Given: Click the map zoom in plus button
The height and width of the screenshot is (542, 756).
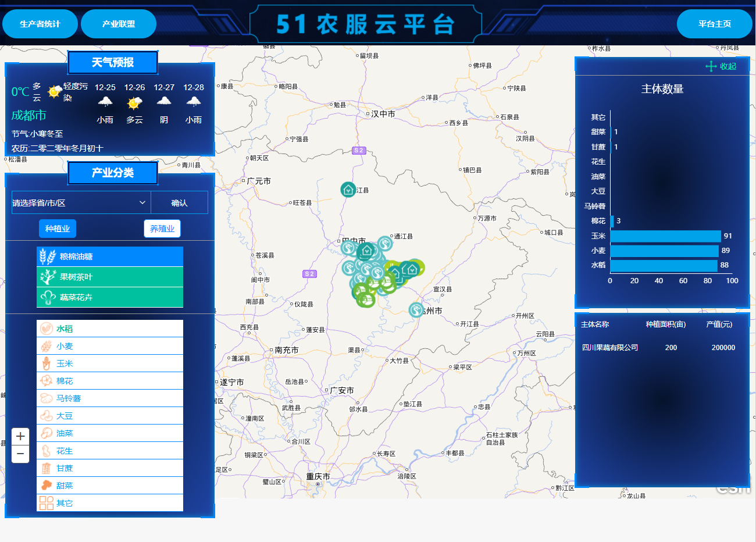Looking at the screenshot, I should pos(20,436).
